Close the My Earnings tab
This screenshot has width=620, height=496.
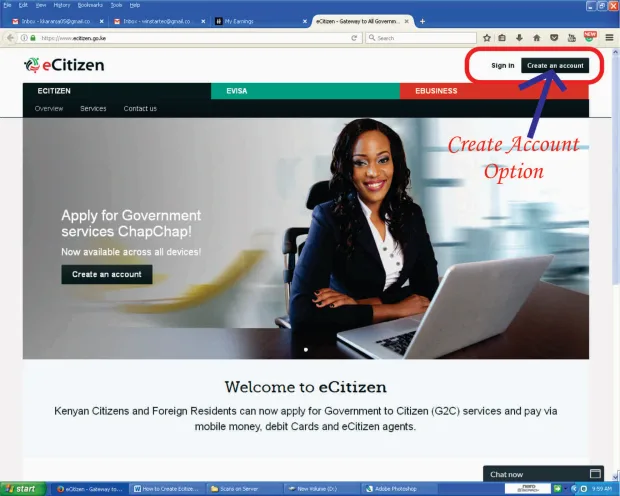[x=305, y=21]
